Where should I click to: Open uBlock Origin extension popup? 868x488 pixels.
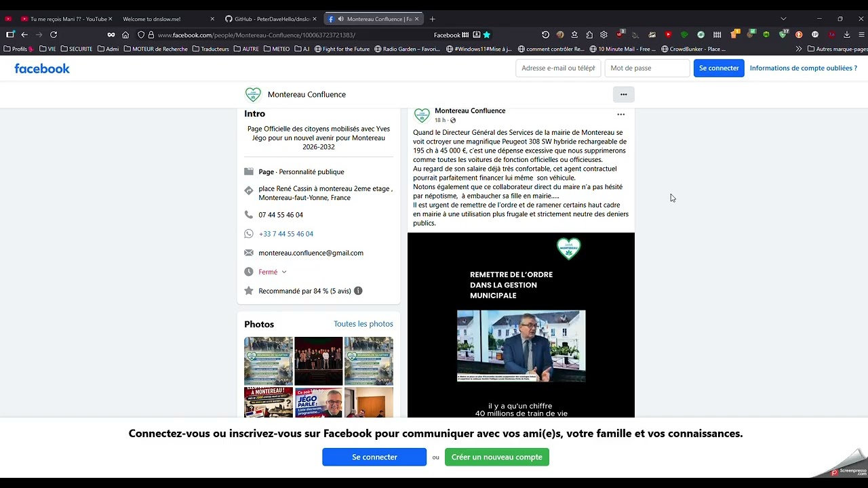[620, 35]
